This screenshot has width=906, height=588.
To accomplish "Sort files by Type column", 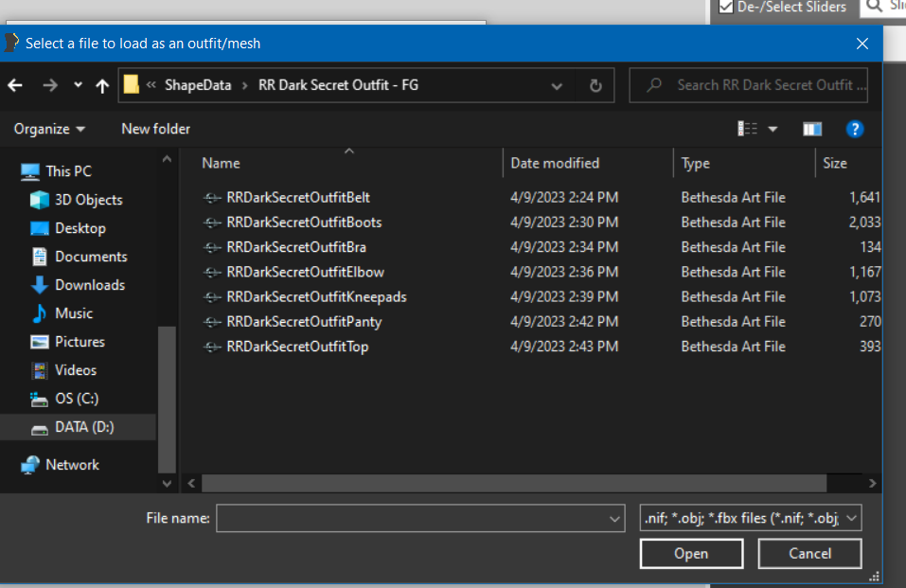I will (x=696, y=164).
